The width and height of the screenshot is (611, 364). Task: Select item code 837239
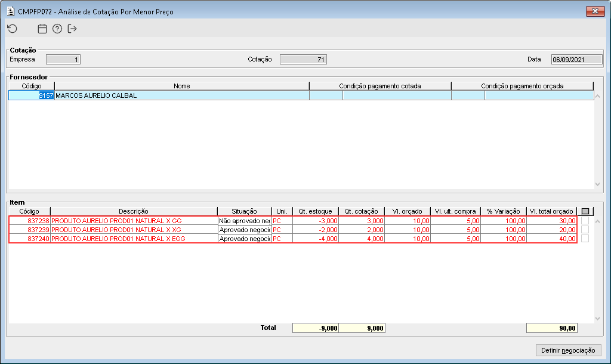[30, 230]
